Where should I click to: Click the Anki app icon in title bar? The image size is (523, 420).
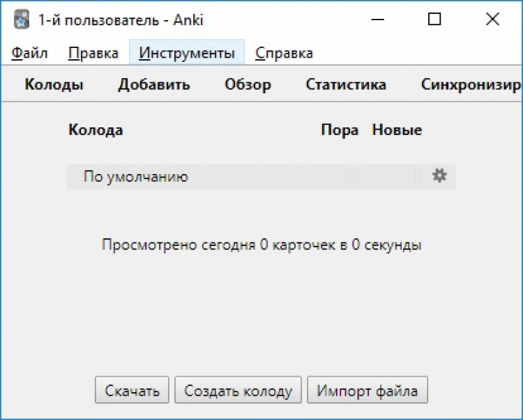pyautogui.click(x=22, y=20)
